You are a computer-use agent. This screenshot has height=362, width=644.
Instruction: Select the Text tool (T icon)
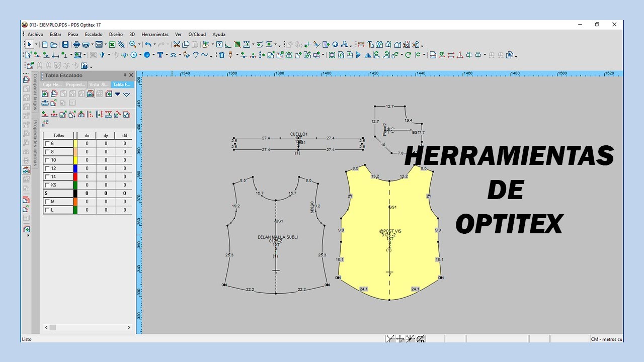click(x=160, y=55)
